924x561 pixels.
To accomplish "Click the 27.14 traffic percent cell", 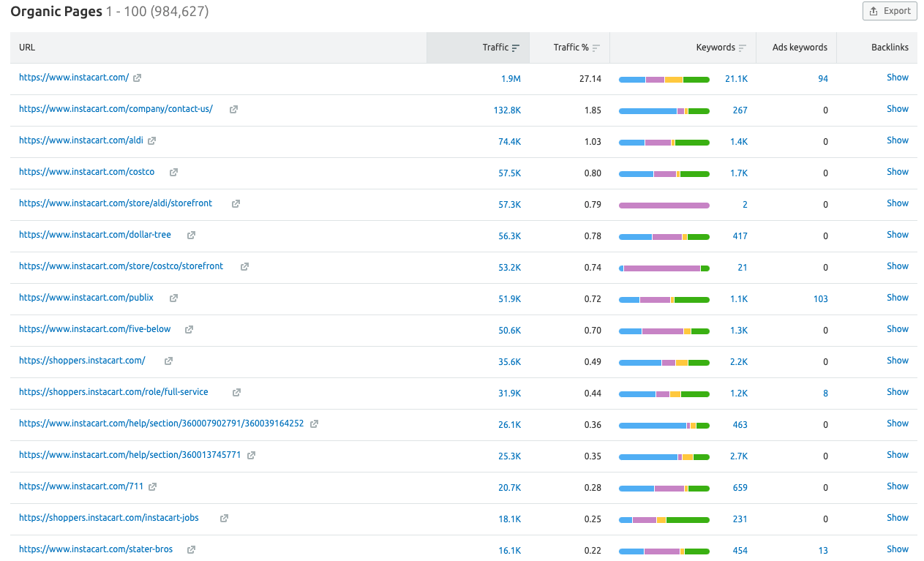I will pos(589,79).
